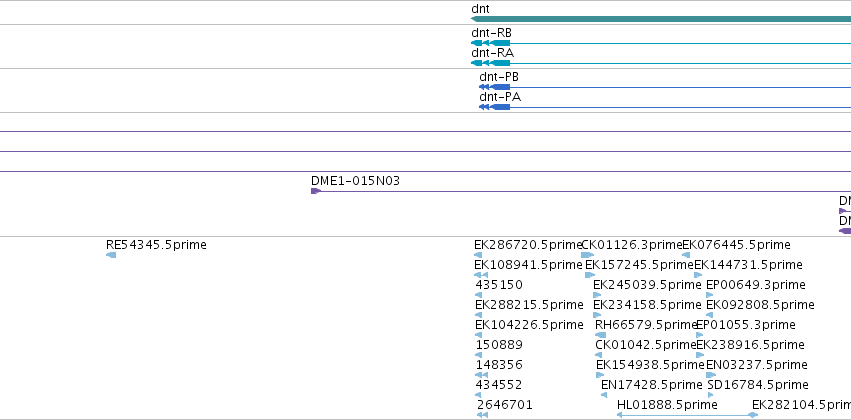Select the dnt-PA protein label
This screenshot has height=420, width=851.
pos(500,97)
